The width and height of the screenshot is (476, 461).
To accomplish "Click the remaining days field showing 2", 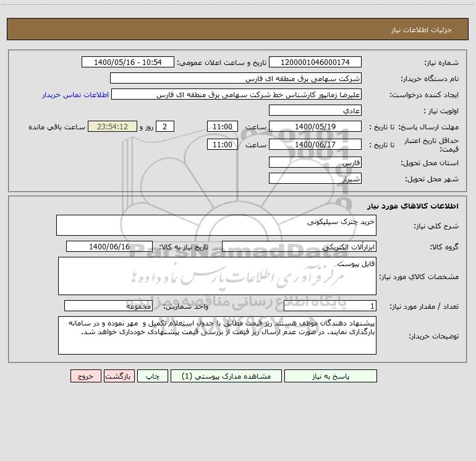I will tap(165, 126).
